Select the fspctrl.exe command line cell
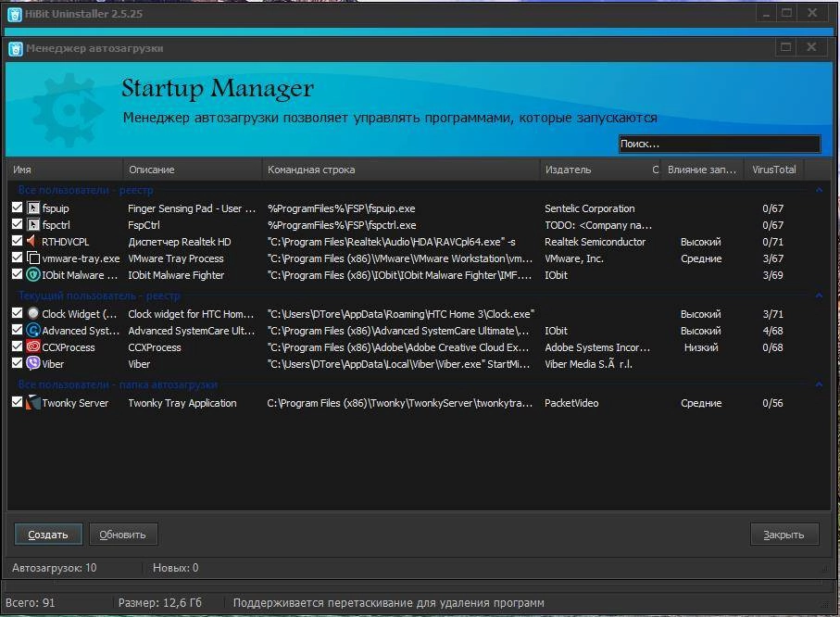Image resolution: width=840 pixels, height=617 pixels. point(342,225)
